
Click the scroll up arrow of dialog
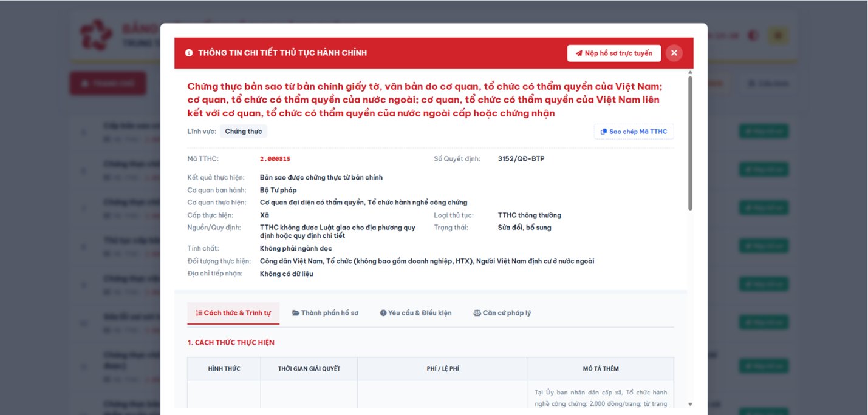point(690,72)
